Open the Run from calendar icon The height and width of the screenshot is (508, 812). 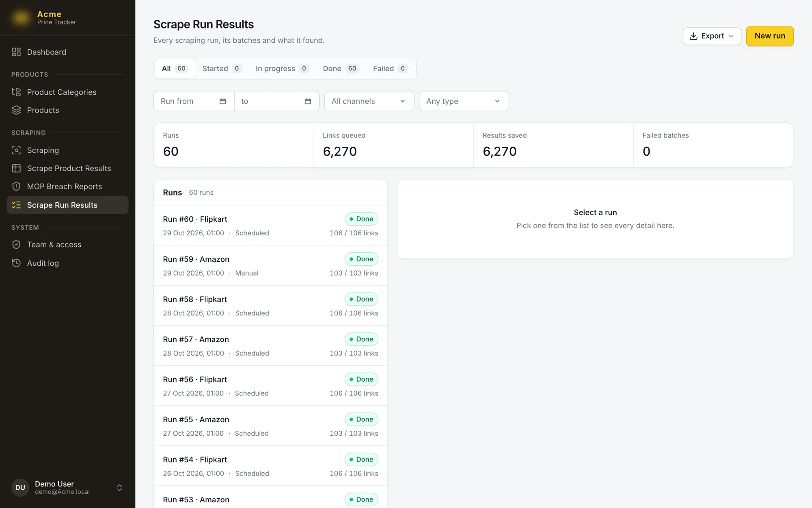pos(222,101)
